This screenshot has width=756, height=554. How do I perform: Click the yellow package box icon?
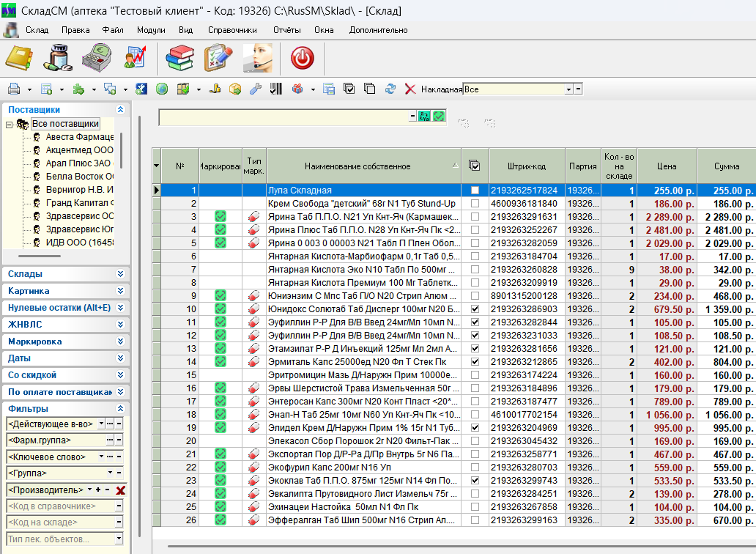[x=235, y=89]
